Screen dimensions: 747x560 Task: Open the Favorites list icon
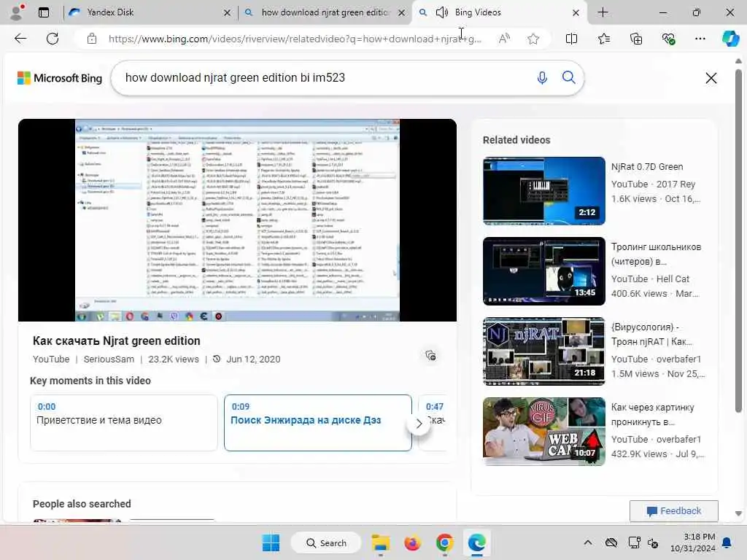603,39
